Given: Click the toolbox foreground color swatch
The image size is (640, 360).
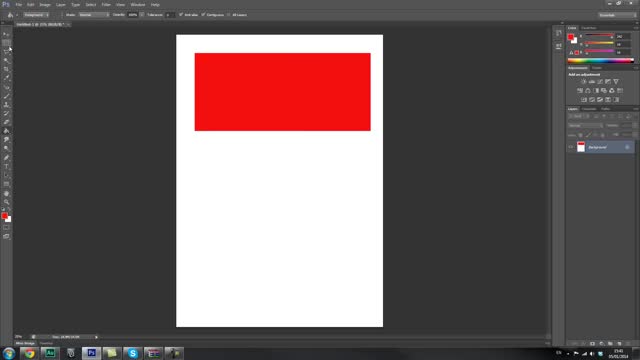Looking at the screenshot, I should 4,216.
